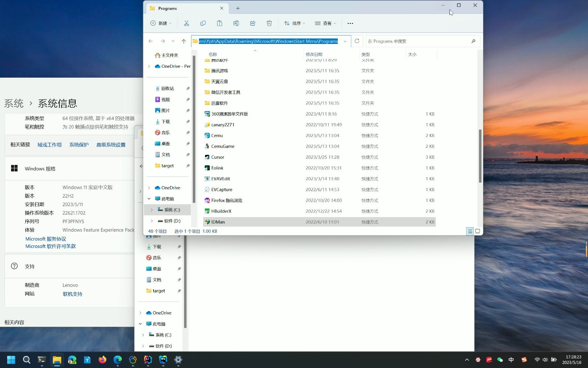This screenshot has height=368, width=588.
Task: Open Windows Start menu
Action: 11,360
